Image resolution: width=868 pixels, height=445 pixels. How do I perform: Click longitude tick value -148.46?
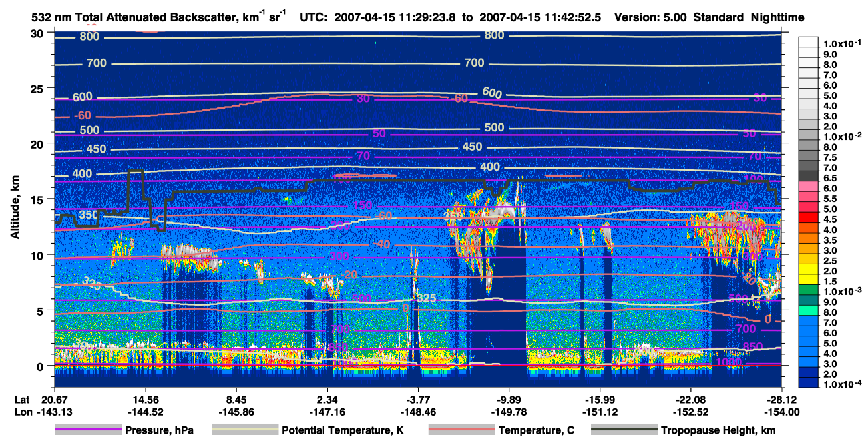(419, 412)
